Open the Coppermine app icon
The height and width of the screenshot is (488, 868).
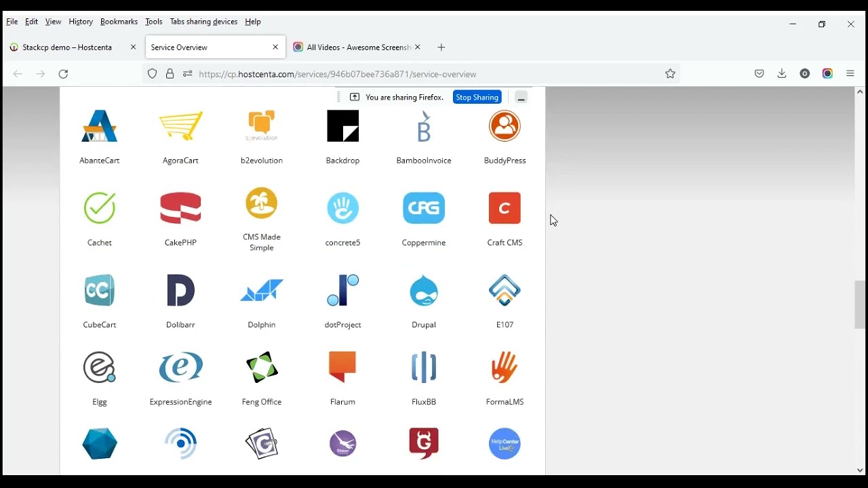click(425, 208)
